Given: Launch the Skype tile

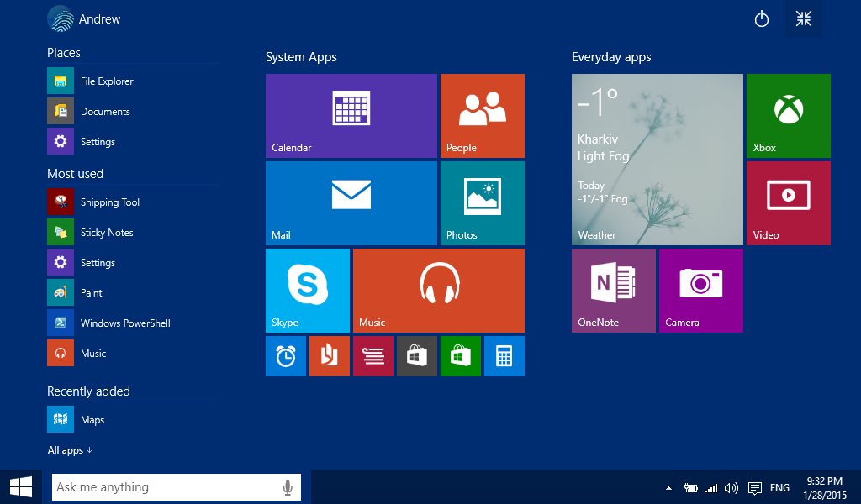Looking at the screenshot, I should 308,290.
